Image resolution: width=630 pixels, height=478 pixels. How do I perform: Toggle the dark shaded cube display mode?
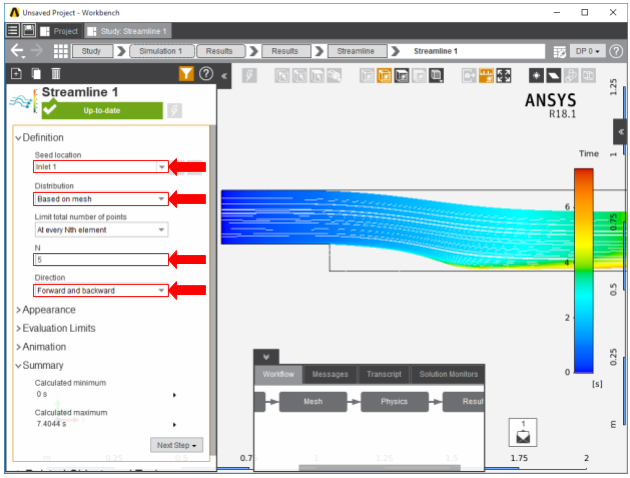point(401,76)
